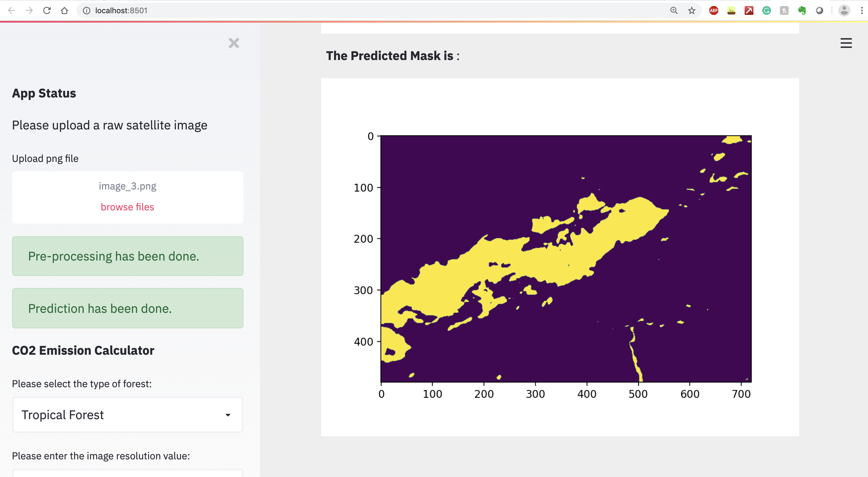Viewport: 868px width, 477px height.
Task: Open the Evernote elephant extension
Action: (x=802, y=10)
